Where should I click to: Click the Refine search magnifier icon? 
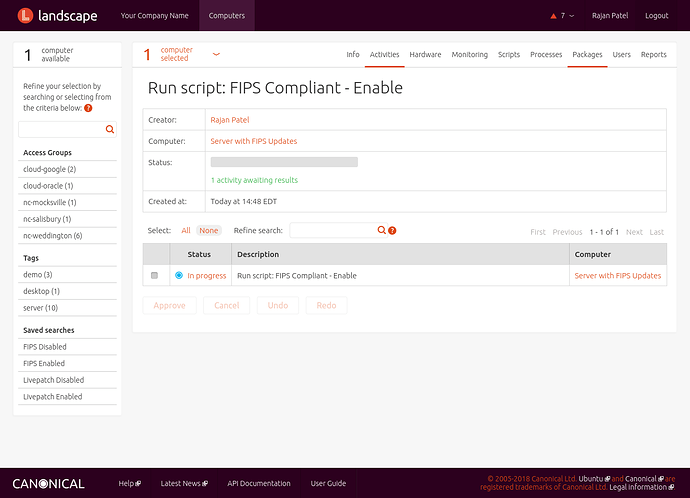(x=382, y=230)
